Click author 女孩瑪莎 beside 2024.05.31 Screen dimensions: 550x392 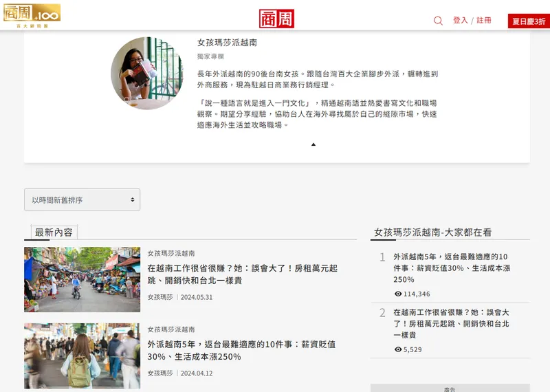click(x=160, y=297)
